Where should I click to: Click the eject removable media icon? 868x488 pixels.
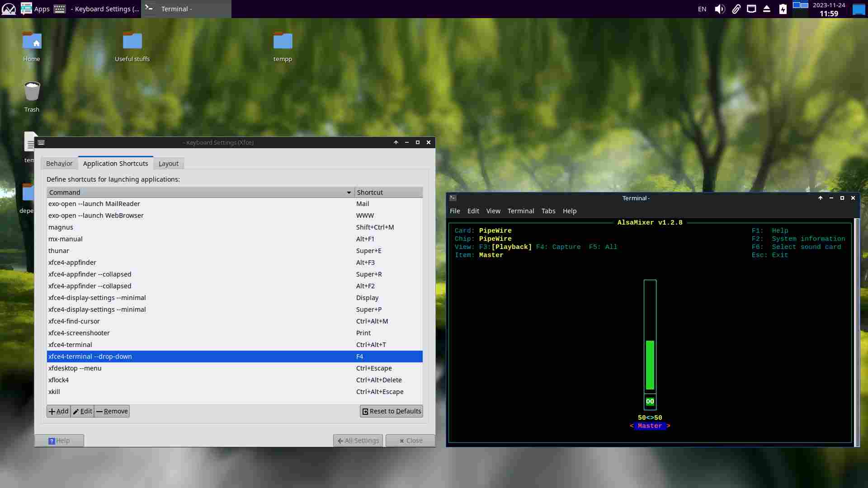pyautogui.click(x=767, y=9)
